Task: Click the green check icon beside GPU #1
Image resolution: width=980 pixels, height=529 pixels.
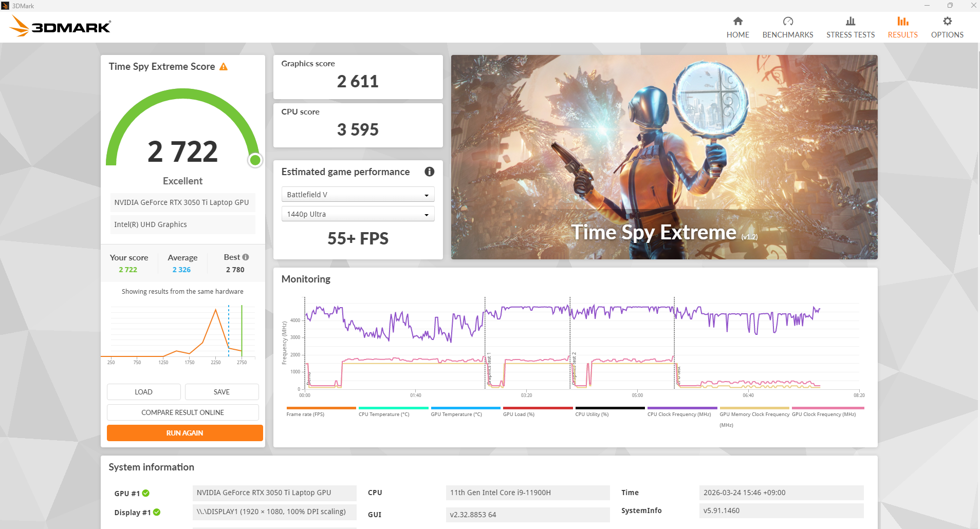Action: 146,493
